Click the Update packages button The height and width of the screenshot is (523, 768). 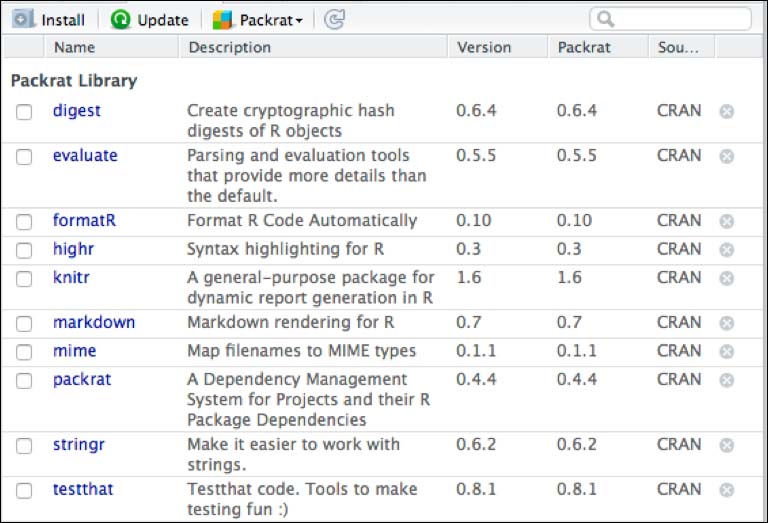(149, 20)
